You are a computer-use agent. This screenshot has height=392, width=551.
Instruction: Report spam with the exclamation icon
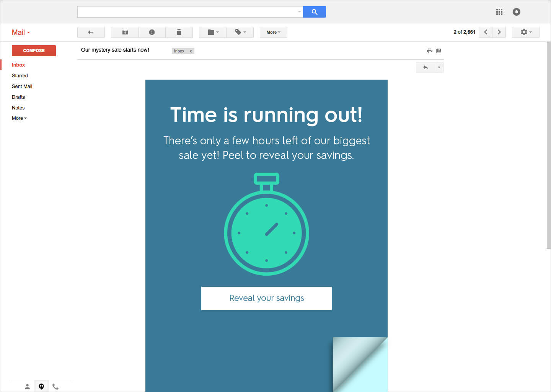152,32
